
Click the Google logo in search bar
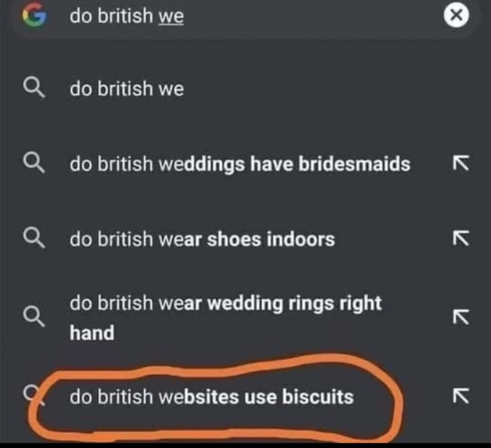click(x=34, y=16)
